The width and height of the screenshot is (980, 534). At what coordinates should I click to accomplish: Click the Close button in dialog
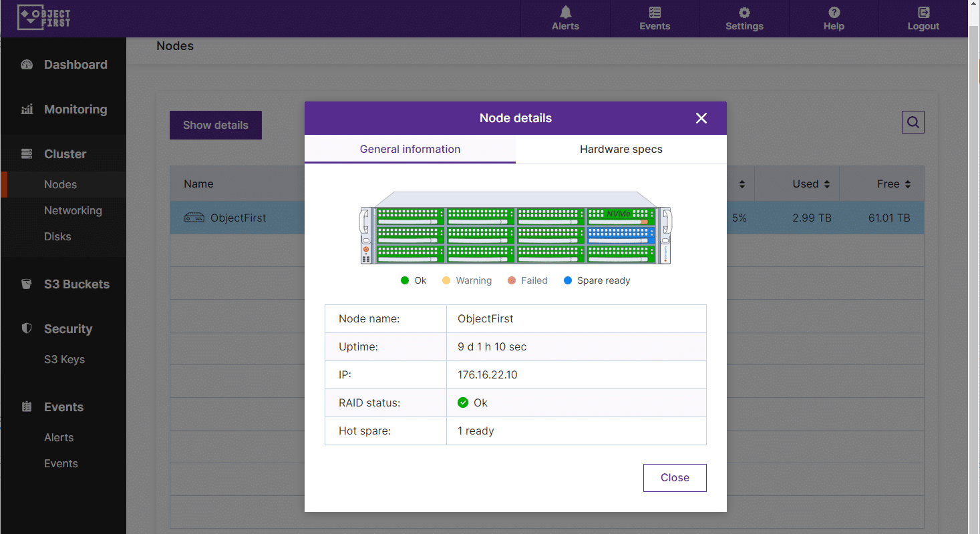point(675,478)
